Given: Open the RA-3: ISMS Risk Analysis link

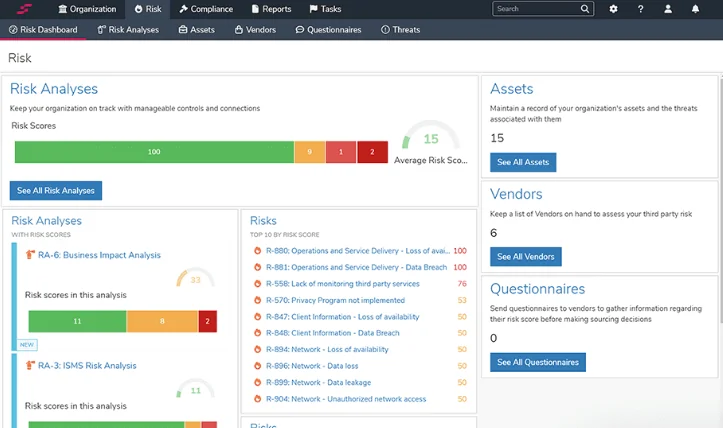Looking at the screenshot, I should pyautogui.click(x=87, y=366).
